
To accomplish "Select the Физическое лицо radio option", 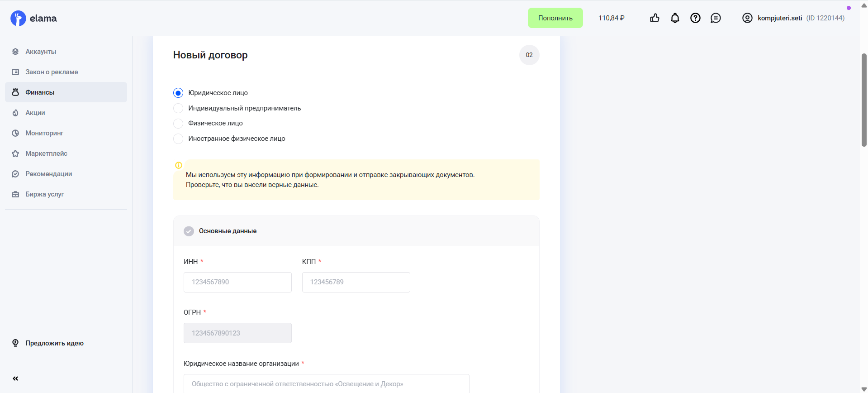I will tap(178, 123).
